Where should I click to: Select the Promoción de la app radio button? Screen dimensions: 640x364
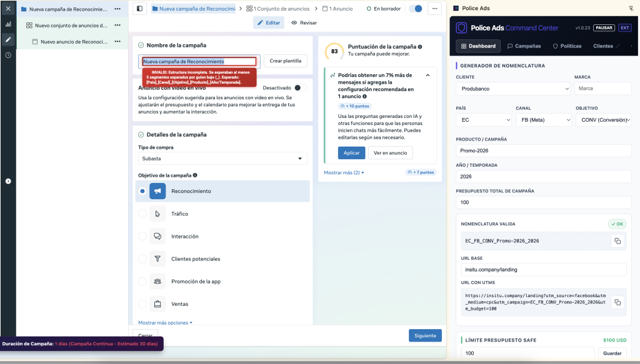[142, 281]
